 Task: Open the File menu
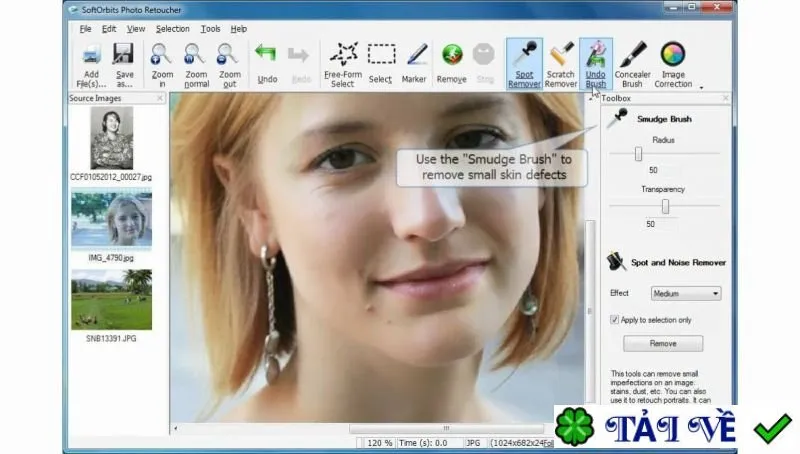click(x=86, y=29)
